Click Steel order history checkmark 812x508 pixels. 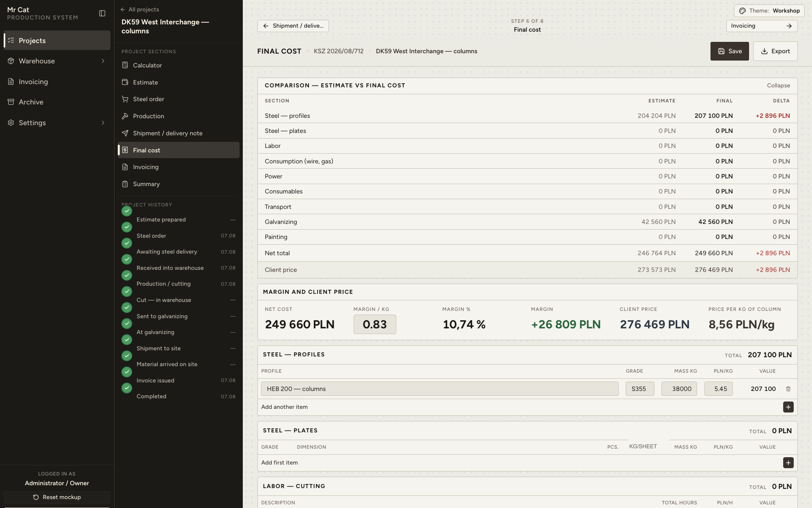[x=127, y=227]
